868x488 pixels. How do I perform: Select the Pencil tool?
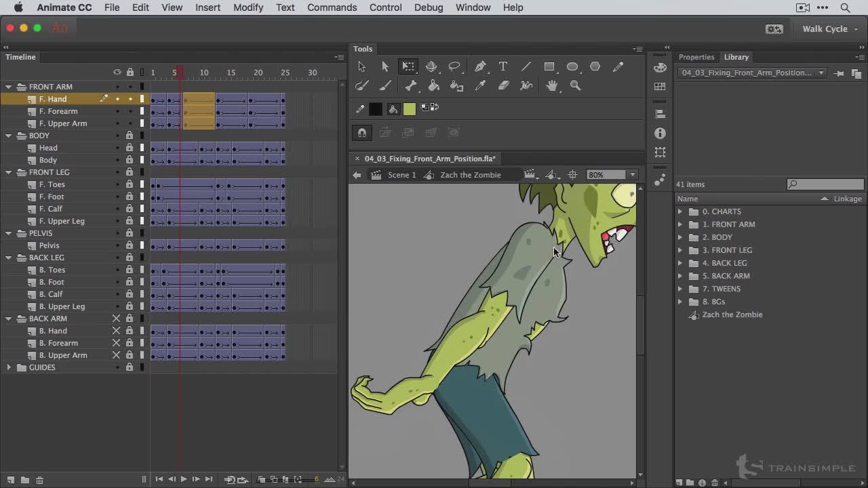[618, 66]
